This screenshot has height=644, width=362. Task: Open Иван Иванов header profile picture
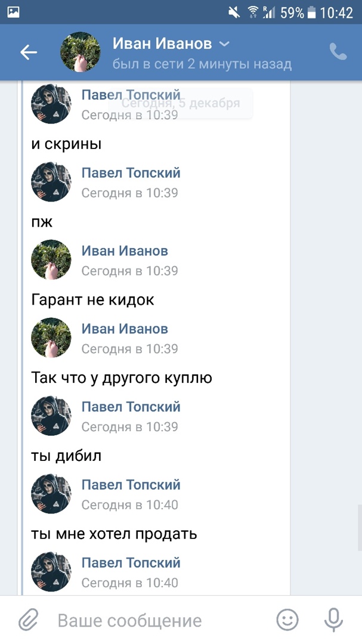(81, 52)
